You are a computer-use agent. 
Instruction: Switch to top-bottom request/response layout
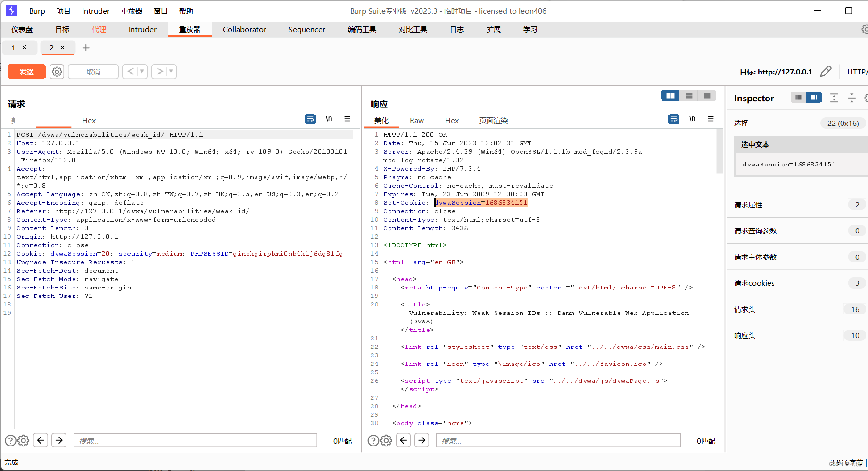689,96
